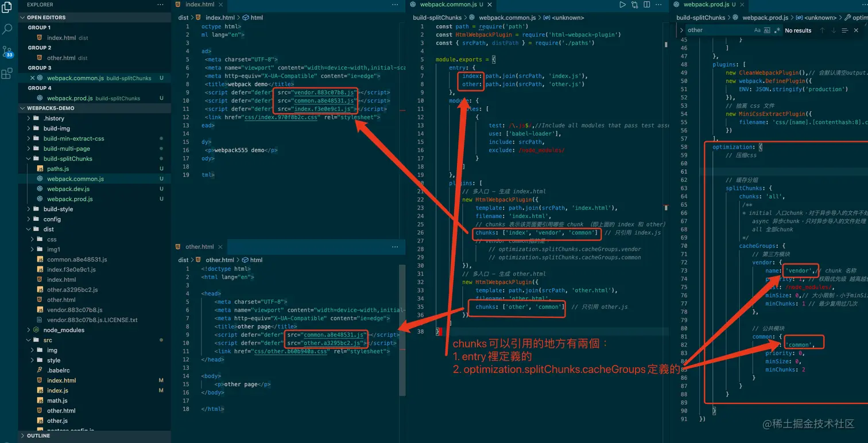This screenshot has height=443, width=868.
Task: Expand the build-img folder
Action: click(x=95, y=129)
